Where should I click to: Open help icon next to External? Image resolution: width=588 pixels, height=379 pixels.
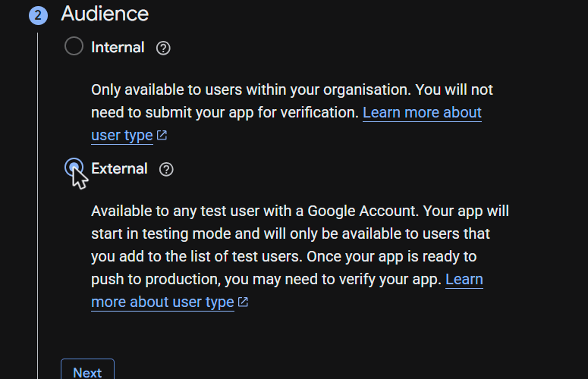(166, 169)
